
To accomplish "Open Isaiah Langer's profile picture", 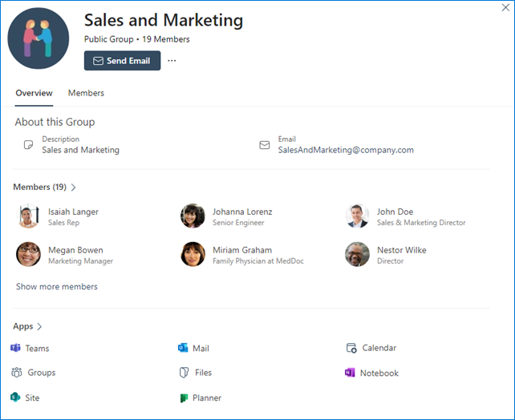I will pyautogui.click(x=29, y=216).
